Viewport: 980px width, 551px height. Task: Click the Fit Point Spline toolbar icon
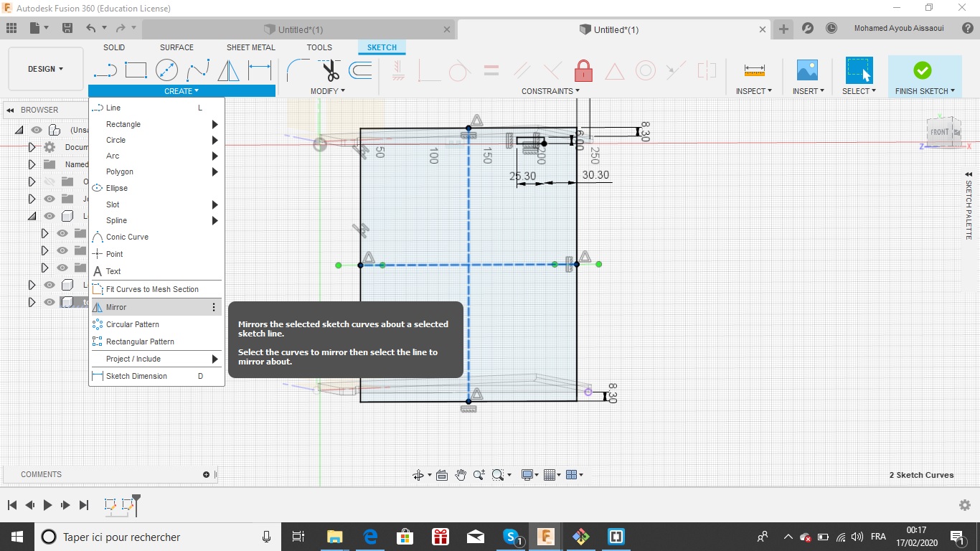197,70
